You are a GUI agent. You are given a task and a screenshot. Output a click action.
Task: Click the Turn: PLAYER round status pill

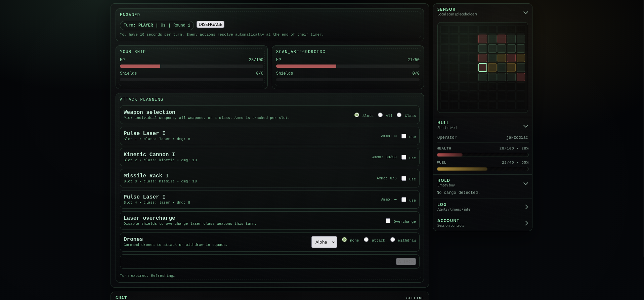pos(157,25)
